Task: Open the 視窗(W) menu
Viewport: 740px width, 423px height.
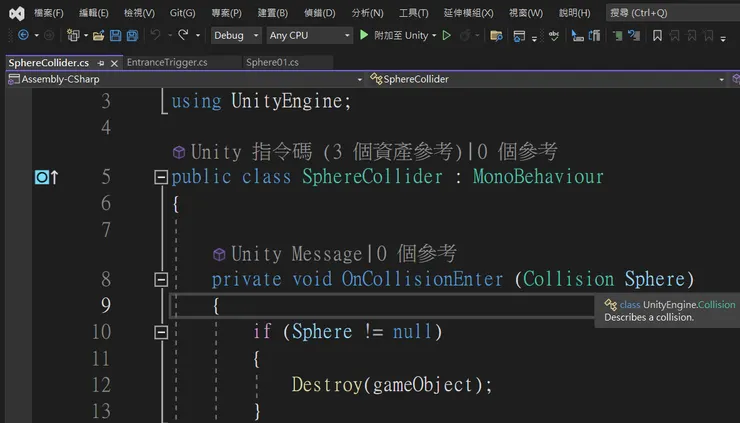Action: (x=526, y=13)
